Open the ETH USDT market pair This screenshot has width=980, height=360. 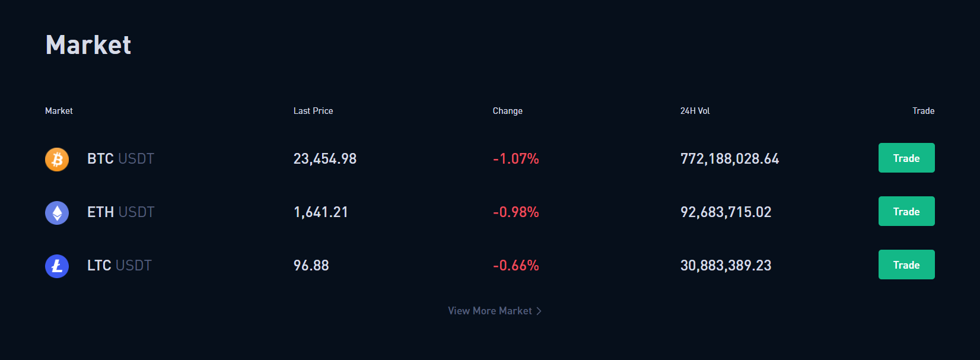click(120, 212)
